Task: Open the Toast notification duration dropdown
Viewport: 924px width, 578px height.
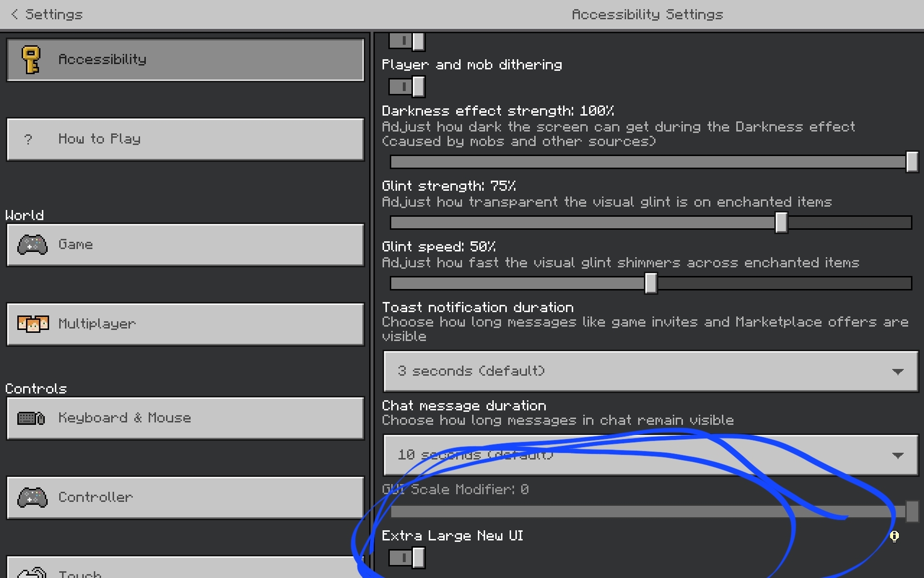Action: pyautogui.click(x=651, y=371)
